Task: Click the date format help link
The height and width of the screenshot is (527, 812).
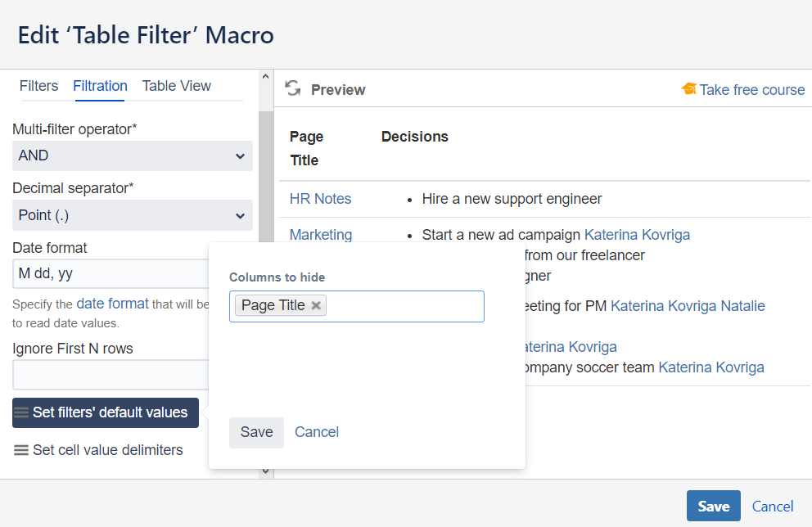Action: [x=112, y=304]
